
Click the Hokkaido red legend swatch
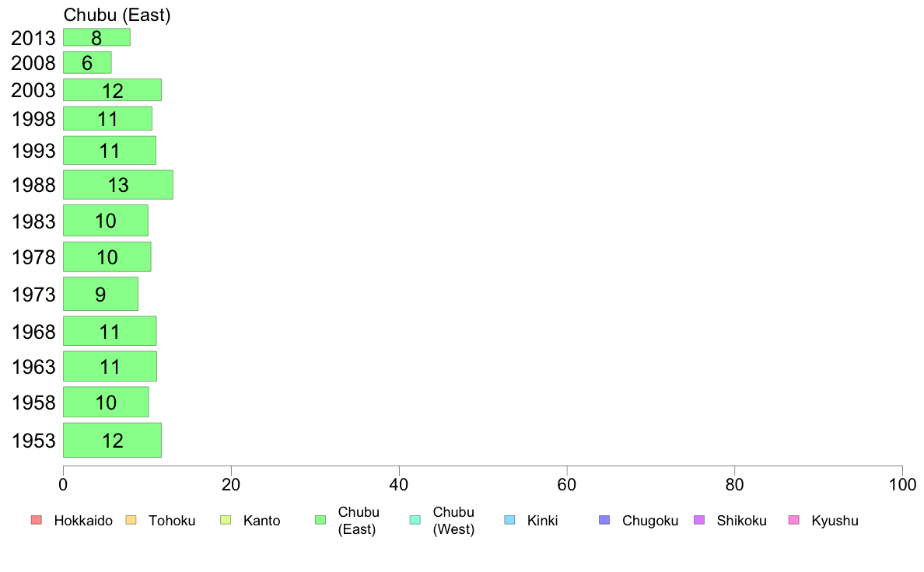point(37,520)
